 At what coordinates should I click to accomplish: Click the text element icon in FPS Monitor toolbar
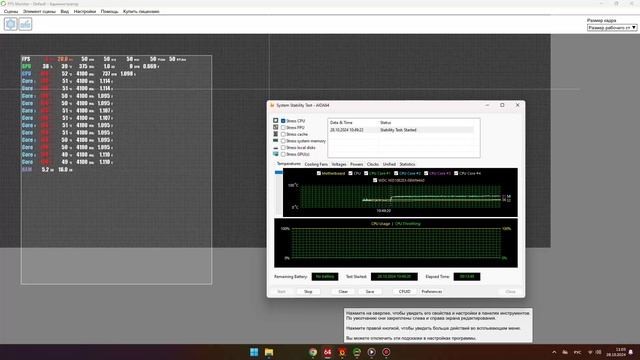click(25, 24)
